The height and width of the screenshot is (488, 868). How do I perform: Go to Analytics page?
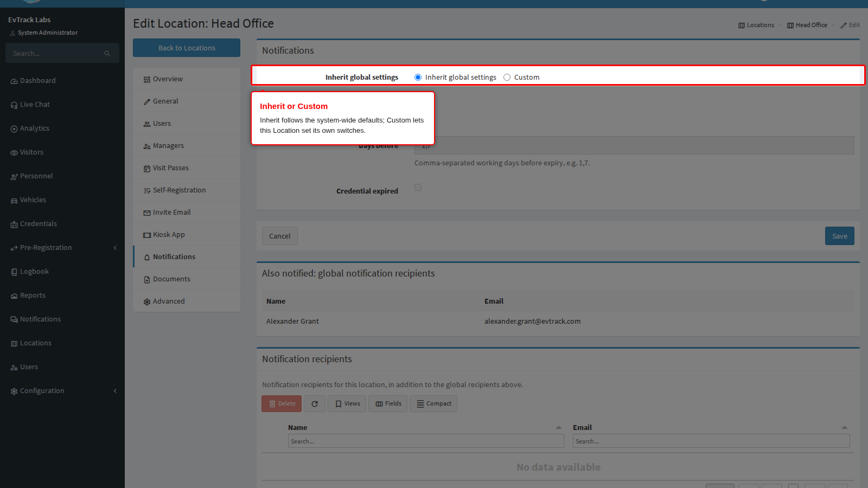(30, 129)
